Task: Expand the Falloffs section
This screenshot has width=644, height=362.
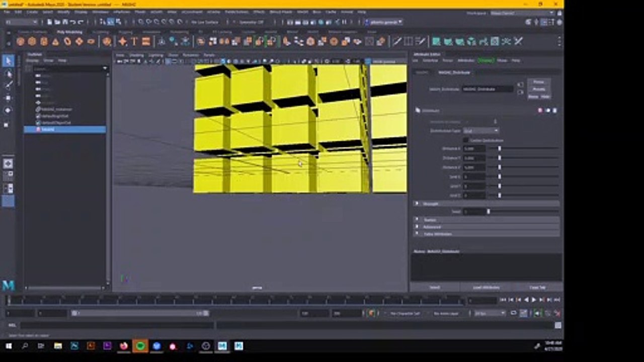Action: click(x=487, y=220)
